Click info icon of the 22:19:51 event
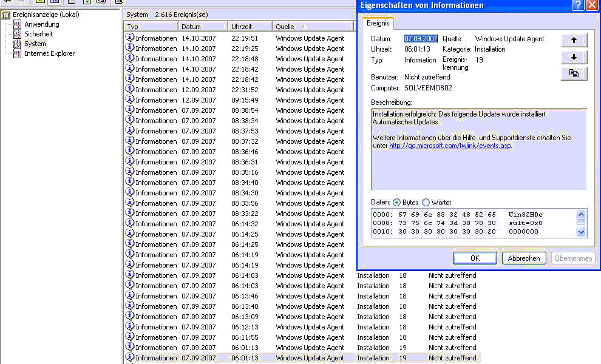Image resolution: width=601 pixels, height=364 pixels. pyautogui.click(x=129, y=38)
